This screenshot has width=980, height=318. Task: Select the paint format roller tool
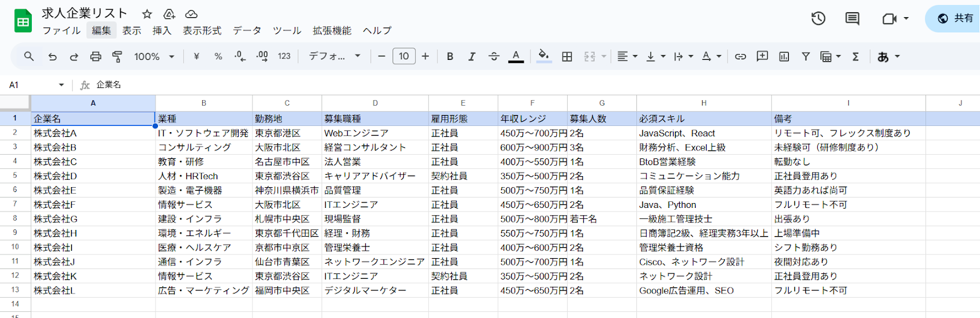[117, 56]
